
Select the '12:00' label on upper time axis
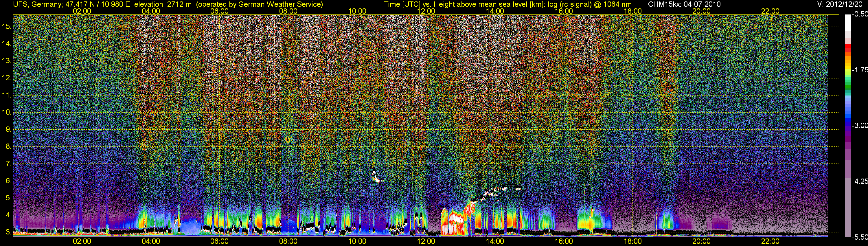point(426,11)
